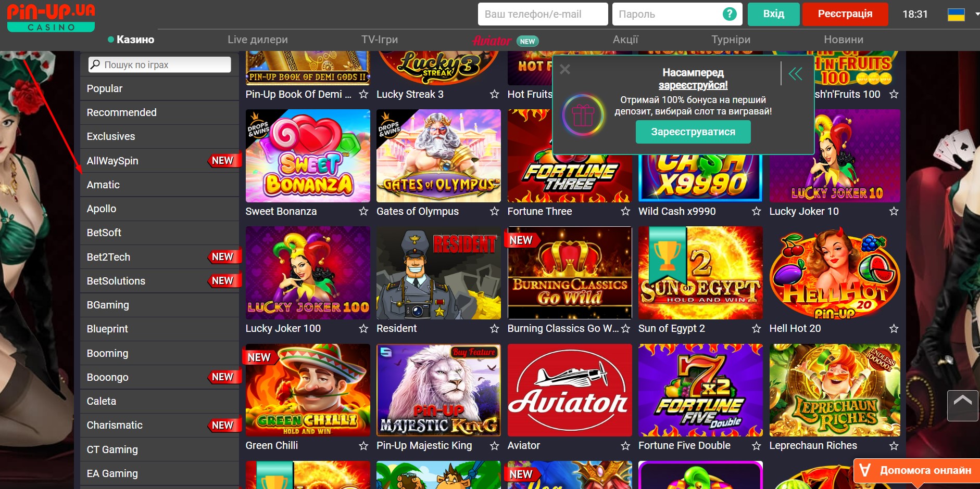Select the EA Gaming provider
This screenshot has height=489, width=980.
click(x=160, y=473)
